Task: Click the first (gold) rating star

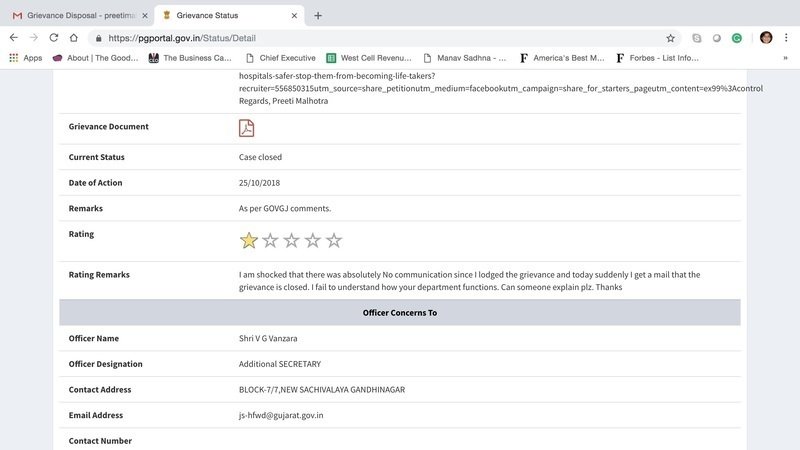Action: 249,240
